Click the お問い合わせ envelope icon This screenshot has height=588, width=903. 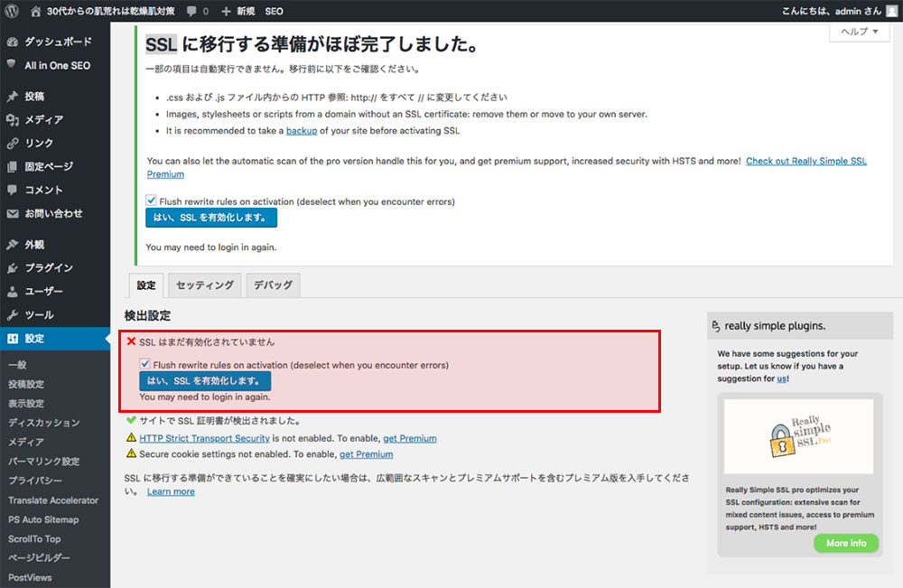click(12, 214)
